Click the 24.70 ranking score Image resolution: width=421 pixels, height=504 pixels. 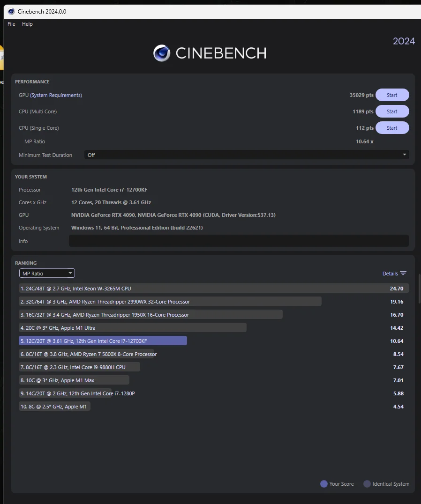(x=397, y=289)
